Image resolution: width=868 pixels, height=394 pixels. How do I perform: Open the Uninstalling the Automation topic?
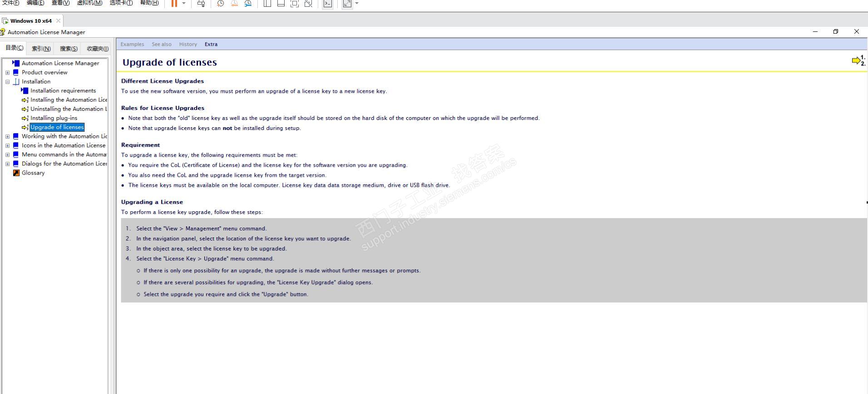click(69, 109)
